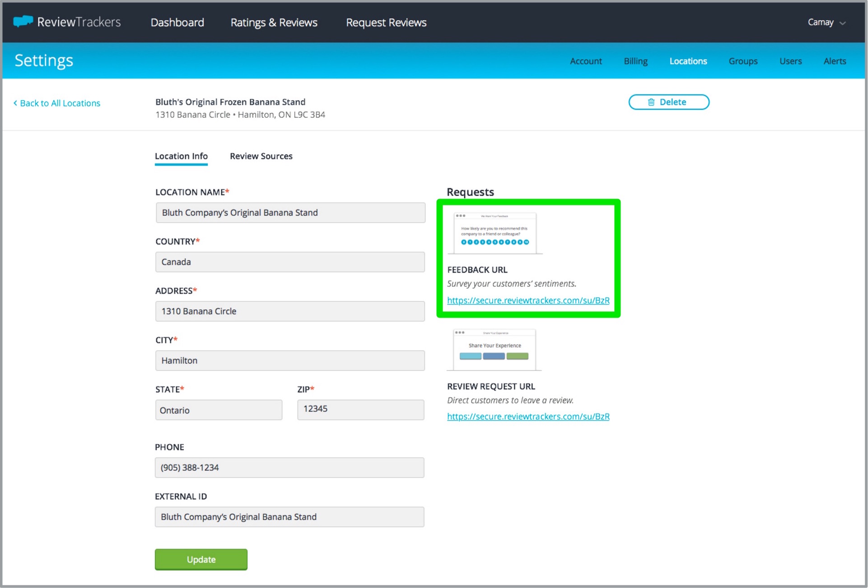Image resolution: width=868 pixels, height=588 pixels.
Task: Save changes with the Update button
Action: (201, 560)
